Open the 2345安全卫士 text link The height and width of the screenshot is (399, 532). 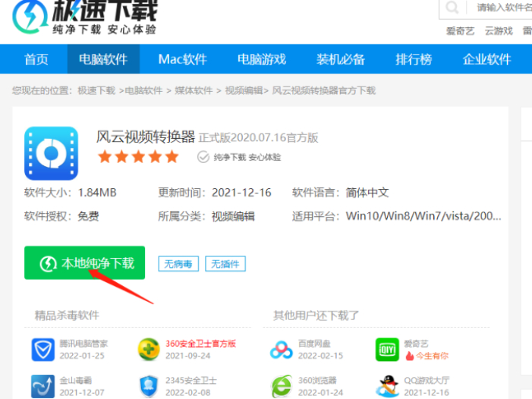pyautogui.click(x=191, y=380)
